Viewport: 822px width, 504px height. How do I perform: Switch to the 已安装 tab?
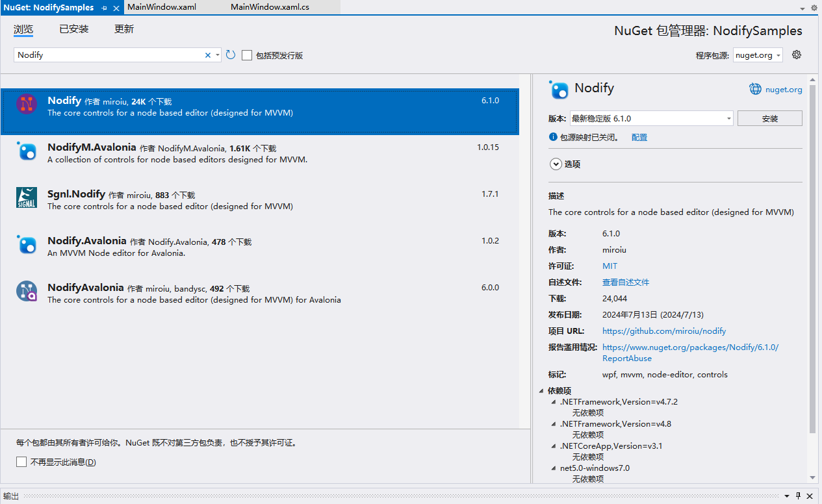[x=73, y=29]
